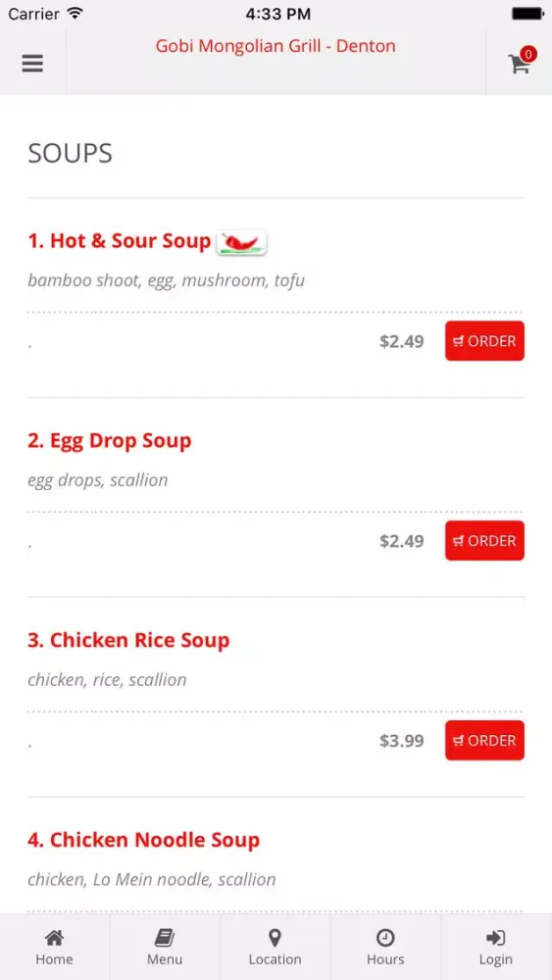Open Chicken Noodle Soup item
Image resolution: width=552 pixels, height=980 pixels.
point(144,840)
